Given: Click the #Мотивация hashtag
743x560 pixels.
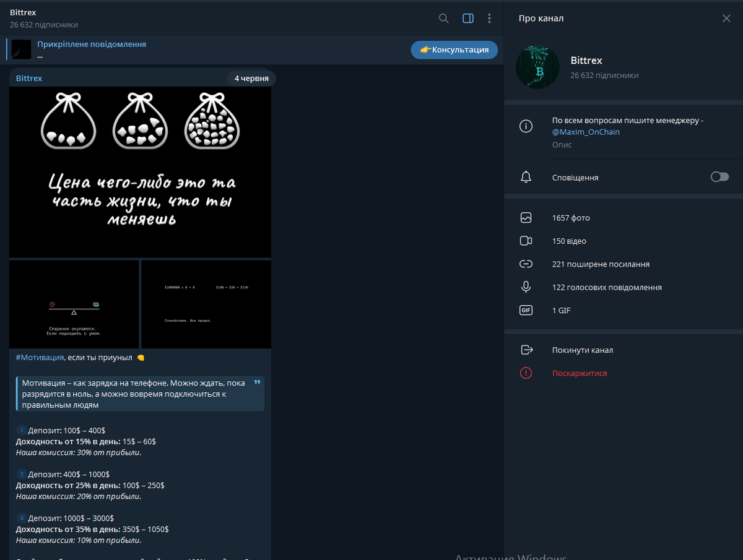Looking at the screenshot, I should pos(40,358).
